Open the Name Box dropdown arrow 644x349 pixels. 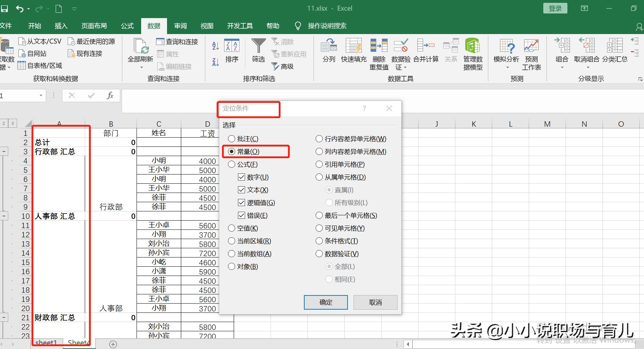point(41,95)
